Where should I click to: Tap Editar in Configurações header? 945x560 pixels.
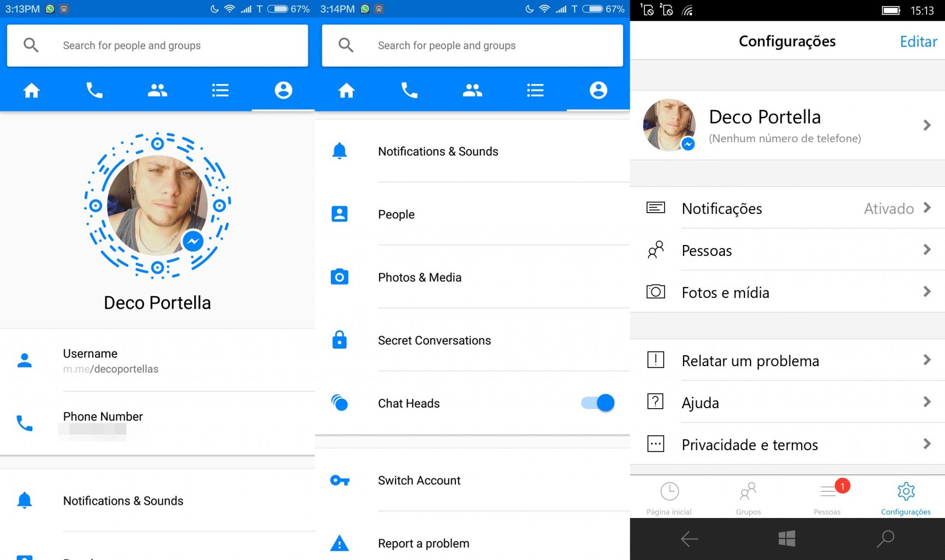(918, 42)
